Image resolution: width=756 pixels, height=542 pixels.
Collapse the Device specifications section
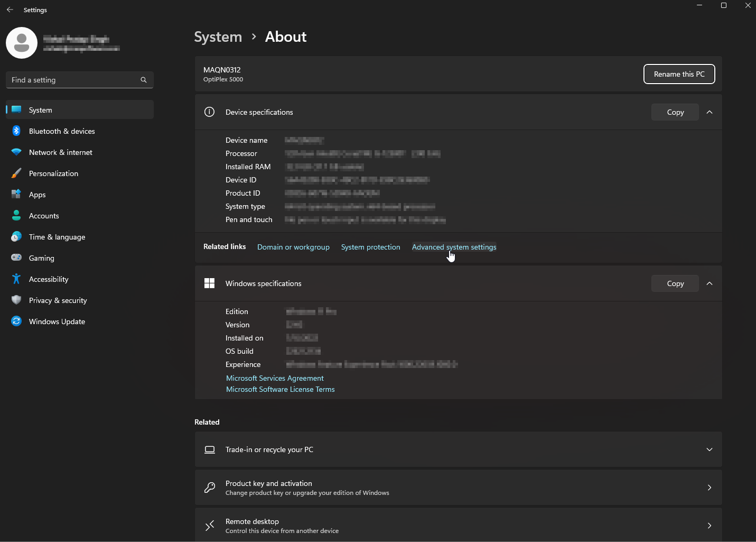710,112
